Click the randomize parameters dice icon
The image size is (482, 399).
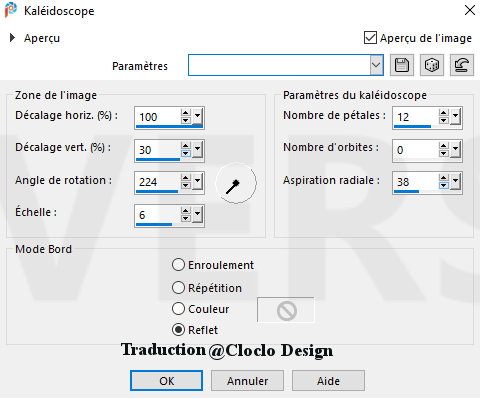pyautogui.click(x=432, y=65)
